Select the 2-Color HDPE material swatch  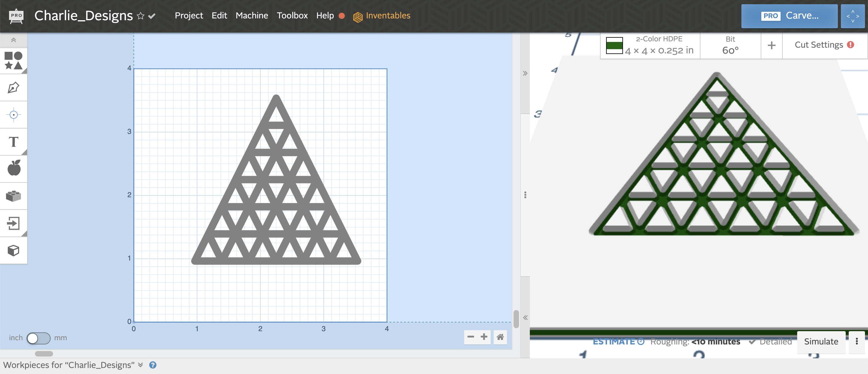pyautogui.click(x=614, y=45)
